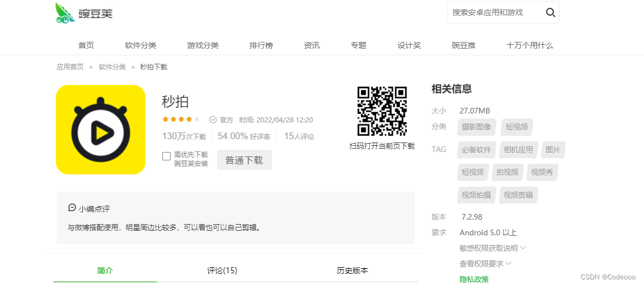Click the 图片 tag
The width and height of the screenshot is (644, 285).
point(553,150)
